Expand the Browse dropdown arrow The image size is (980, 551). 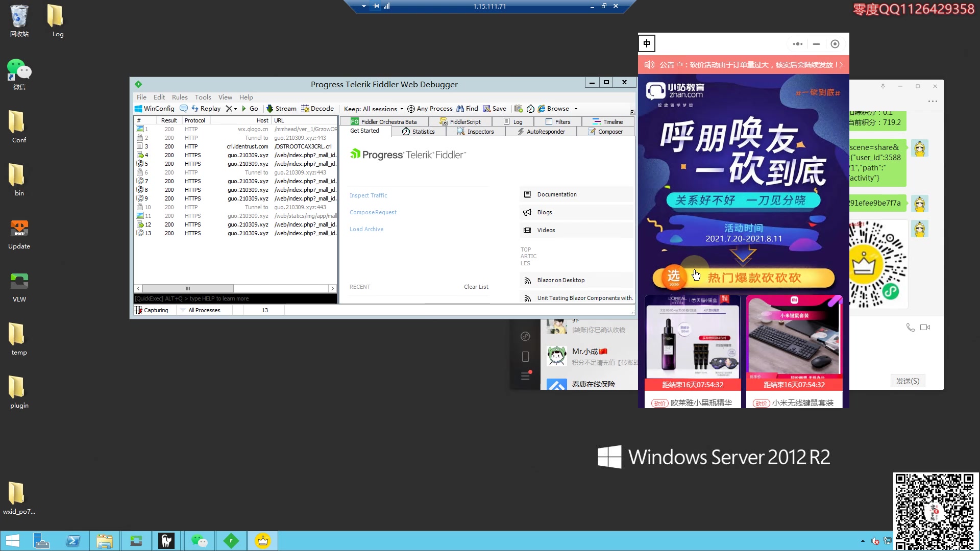point(576,109)
